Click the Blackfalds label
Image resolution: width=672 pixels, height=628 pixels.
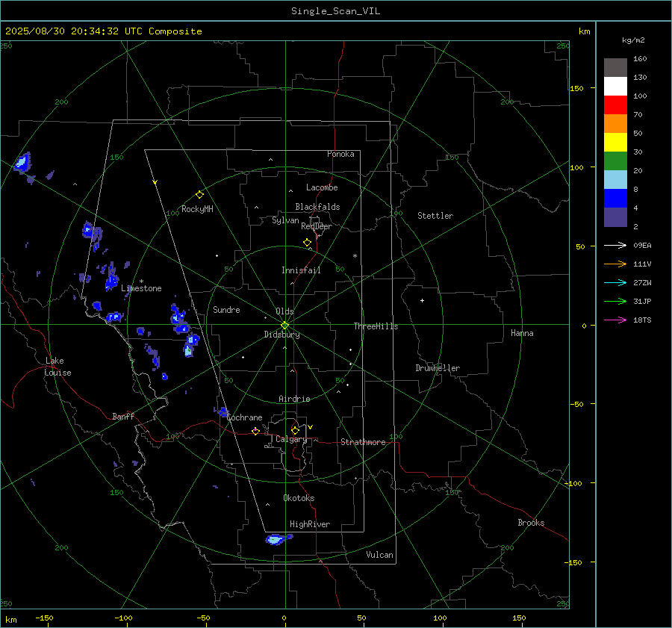pos(317,207)
